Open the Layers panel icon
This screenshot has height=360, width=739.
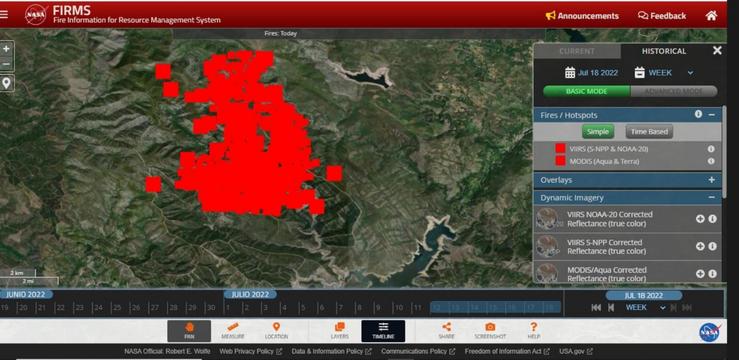339,331
